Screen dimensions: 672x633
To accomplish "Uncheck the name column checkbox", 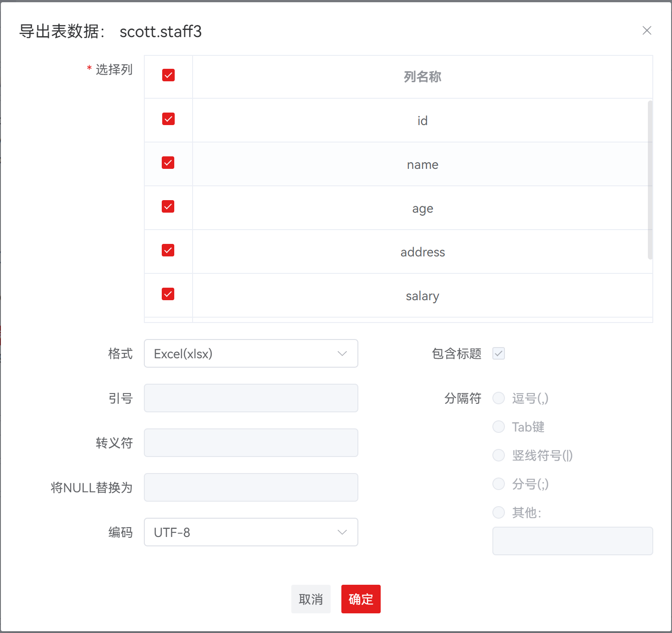I will tap(168, 163).
